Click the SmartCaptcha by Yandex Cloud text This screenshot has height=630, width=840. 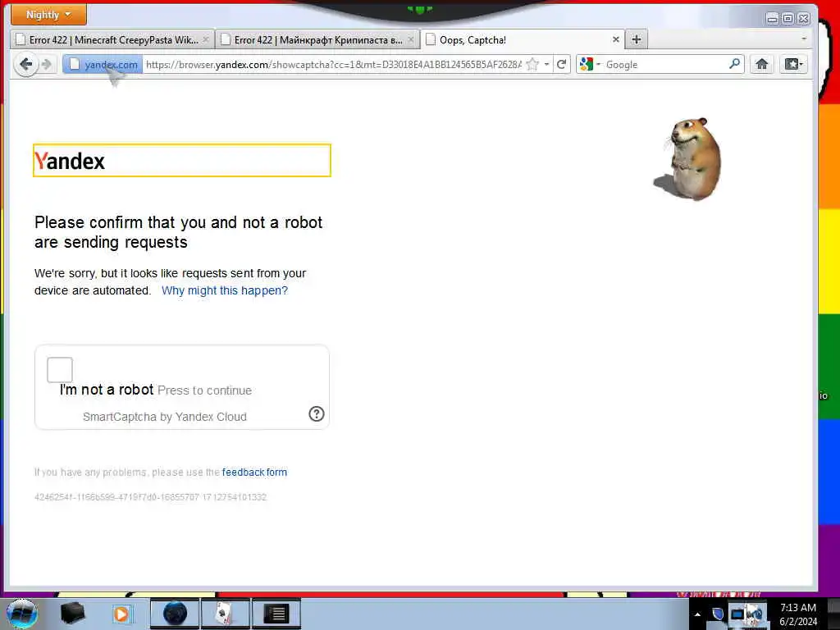pos(164,417)
